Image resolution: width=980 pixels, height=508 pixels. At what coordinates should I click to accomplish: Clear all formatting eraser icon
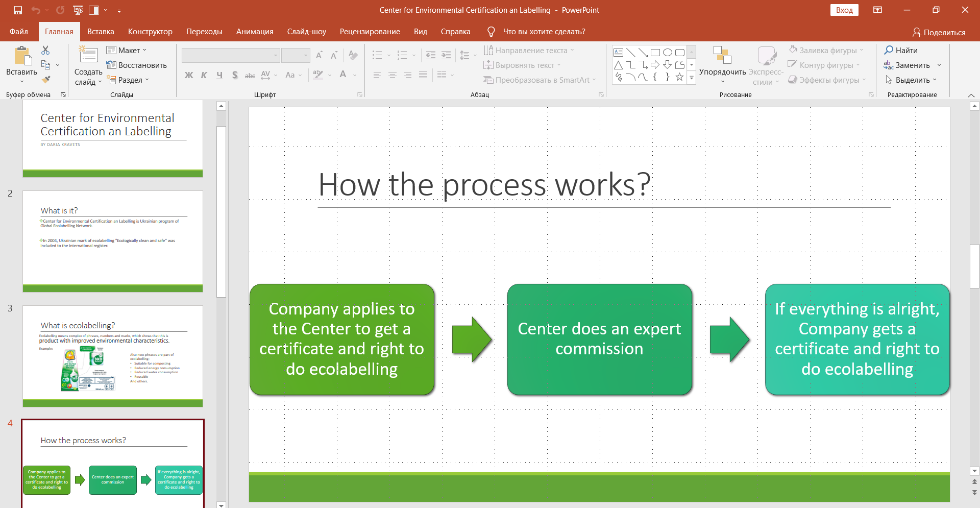(353, 55)
